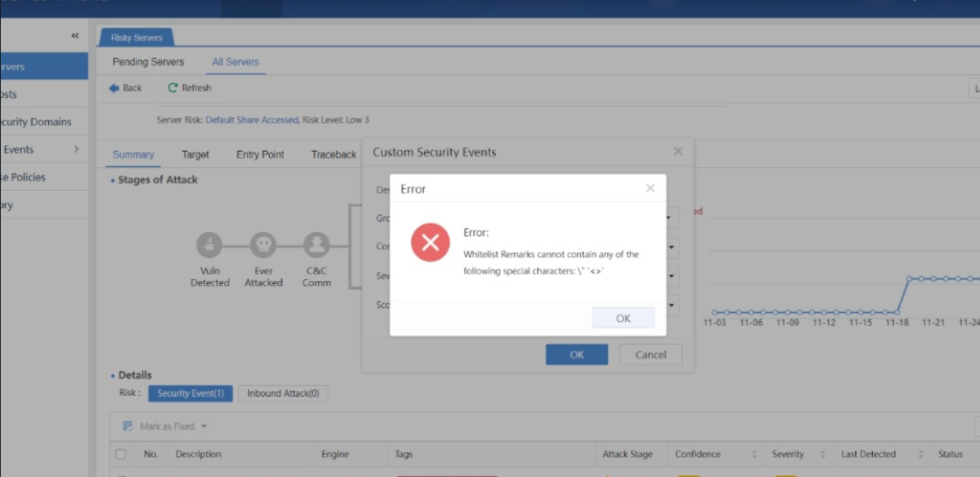Click the red error X icon
Screen dimensions: 980x477
[x=430, y=242]
